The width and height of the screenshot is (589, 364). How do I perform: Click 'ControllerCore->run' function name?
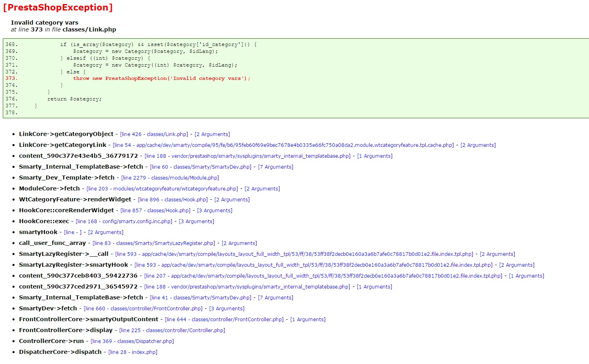point(51,341)
